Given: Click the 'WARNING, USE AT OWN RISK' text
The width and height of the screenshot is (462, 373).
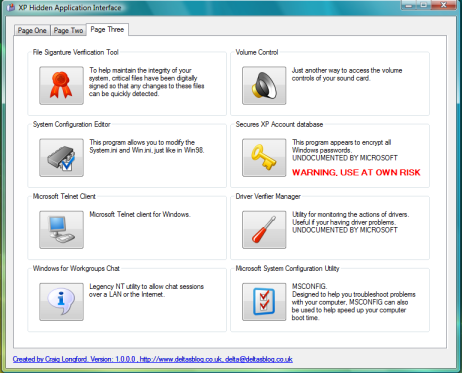Looking at the screenshot, I should click(x=356, y=172).
